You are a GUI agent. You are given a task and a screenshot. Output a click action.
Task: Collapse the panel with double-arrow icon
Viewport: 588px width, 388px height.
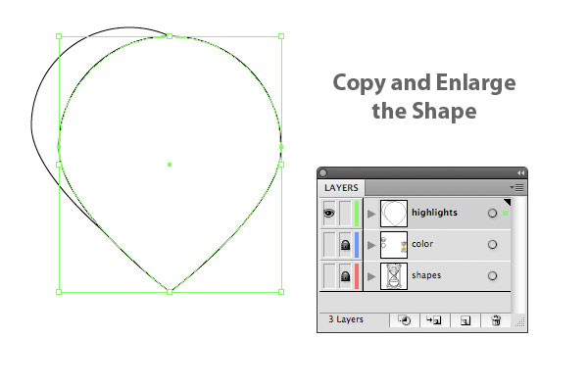(520, 172)
